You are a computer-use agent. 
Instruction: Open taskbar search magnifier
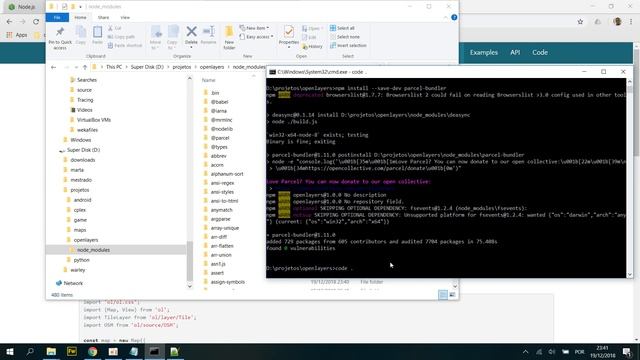coord(30,351)
